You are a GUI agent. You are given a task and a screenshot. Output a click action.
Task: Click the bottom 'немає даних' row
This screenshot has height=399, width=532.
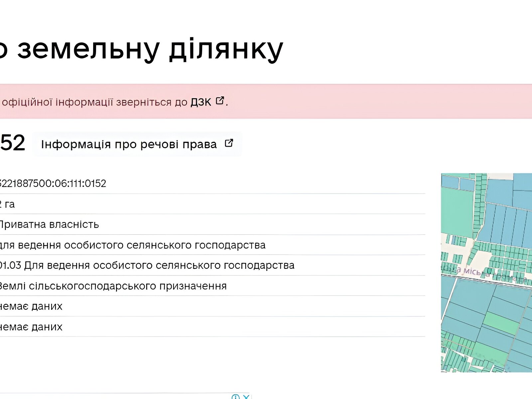tap(31, 327)
